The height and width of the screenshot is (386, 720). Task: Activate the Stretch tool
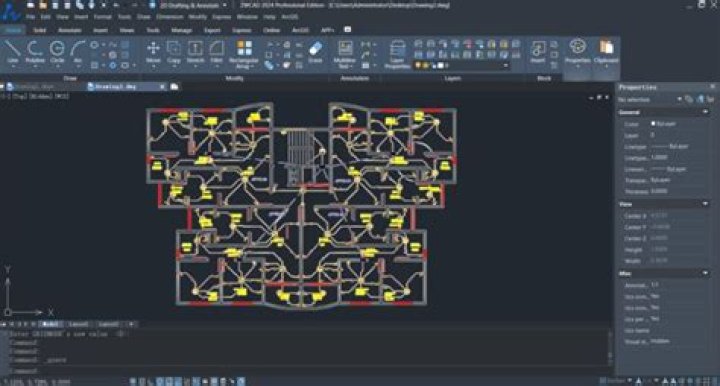pos(195,52)
